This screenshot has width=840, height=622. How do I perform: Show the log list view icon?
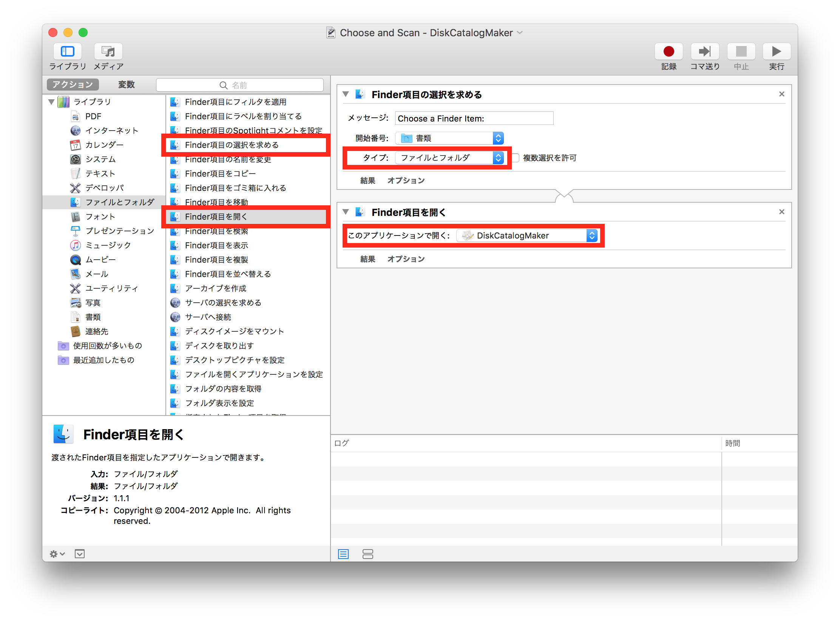(x=343, y=554)
